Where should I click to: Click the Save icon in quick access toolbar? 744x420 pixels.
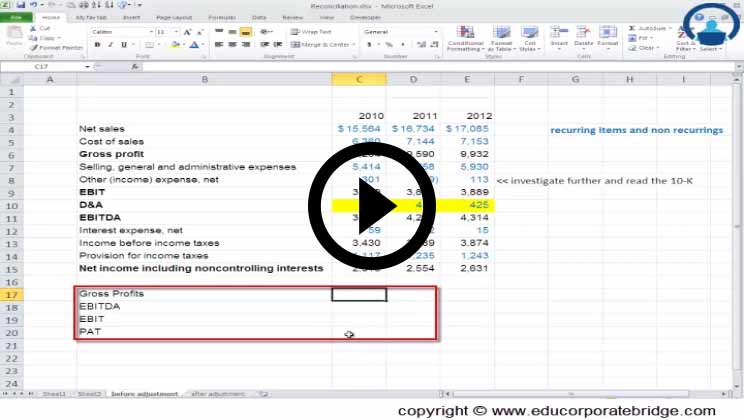[21, 5]
